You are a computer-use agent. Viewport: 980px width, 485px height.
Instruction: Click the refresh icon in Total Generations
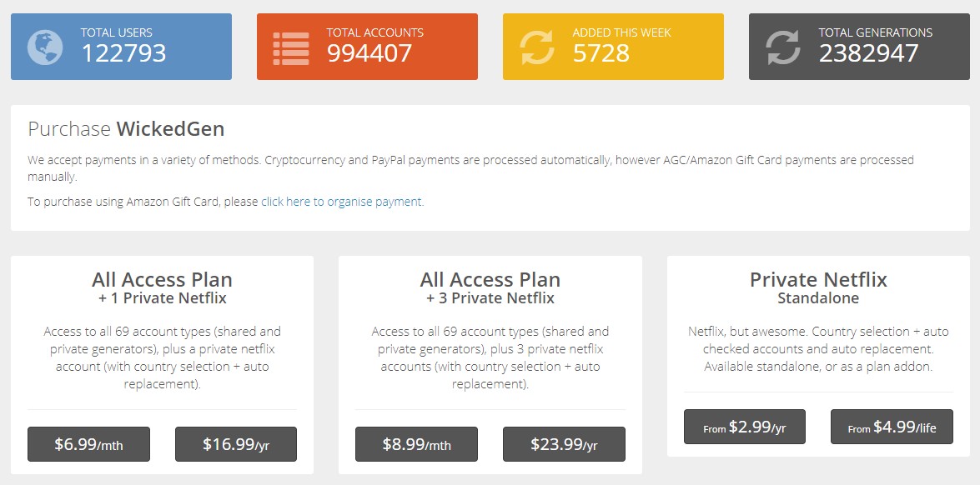pyautogui.click(x=782, y=47)
